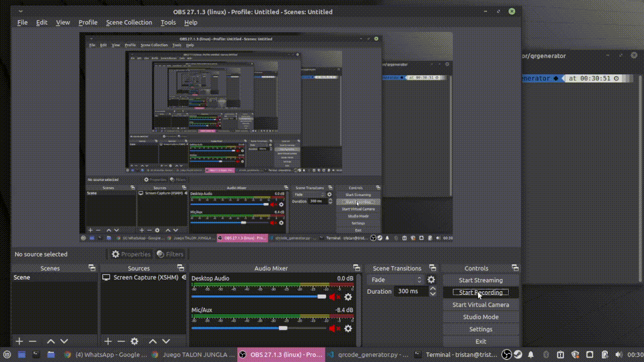The image size is (644, 362).
Task: Switch to the Terminal taskbar window
Action: [x=456, y=354]
